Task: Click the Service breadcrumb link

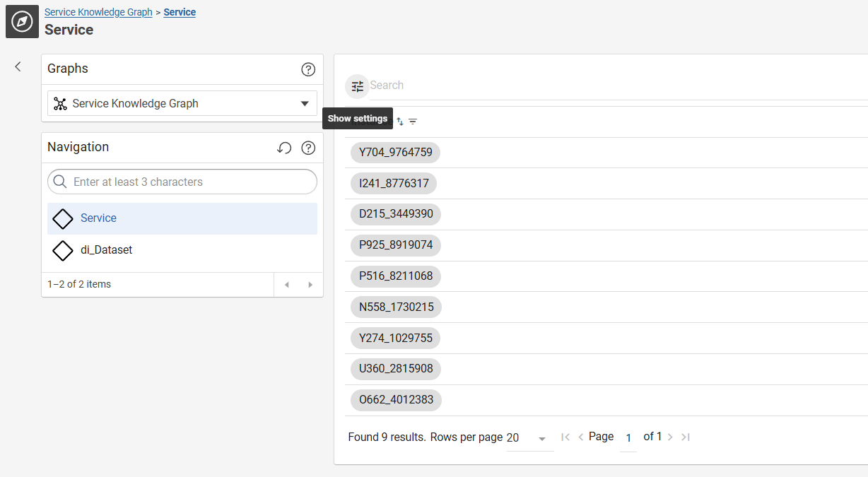Action: click(x=180, y=12)
